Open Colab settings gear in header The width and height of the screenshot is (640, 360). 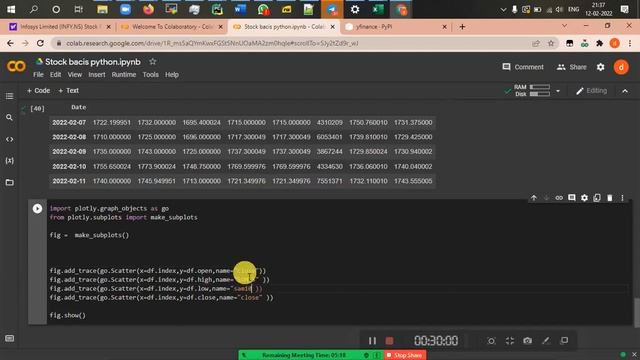pyautogui.click(x=600, y=67)
